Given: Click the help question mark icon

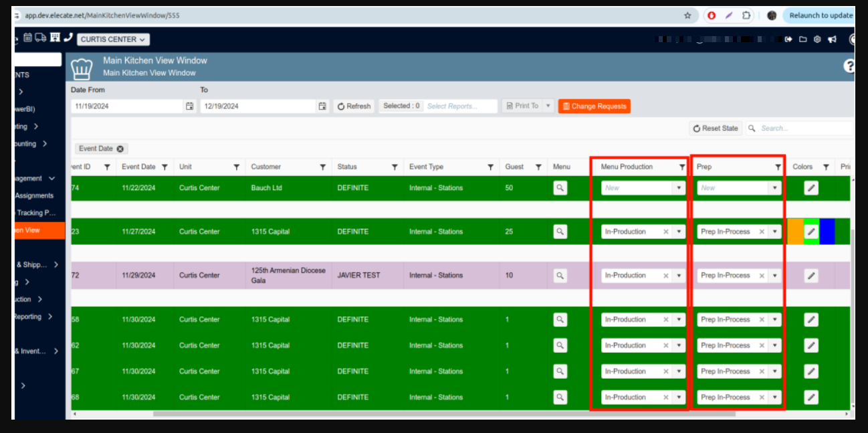Looking at the screenshot, I should (x=849, y=66).
